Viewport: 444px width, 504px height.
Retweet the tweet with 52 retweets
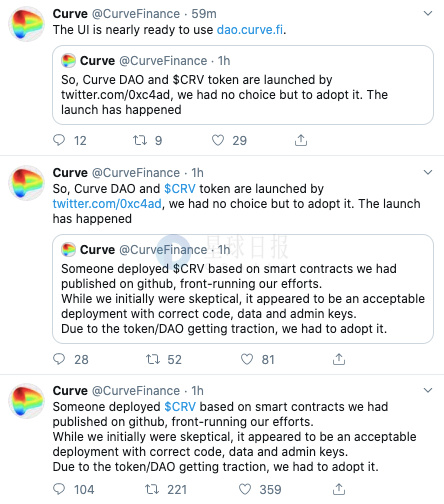pyautogui.click(x=153, y=359)
